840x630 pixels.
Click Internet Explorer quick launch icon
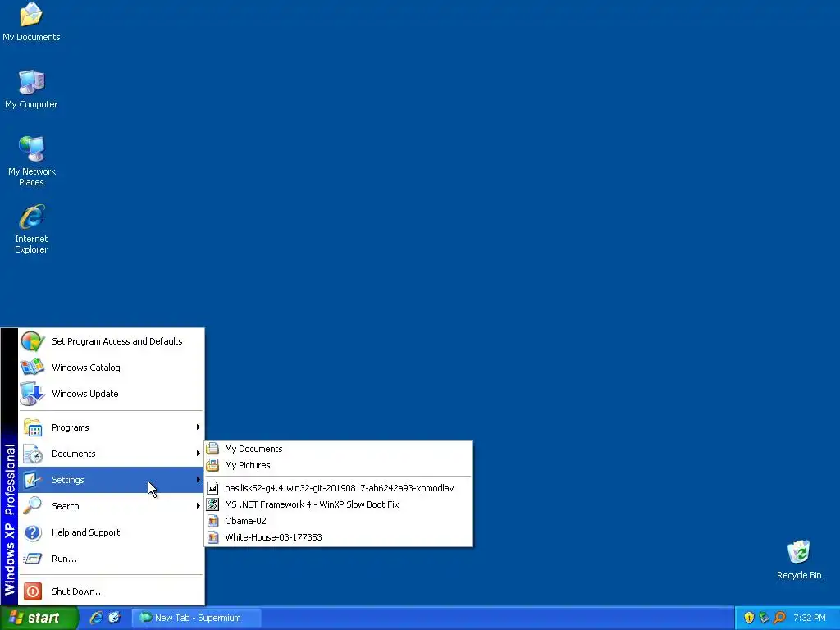tap(96, 618)
